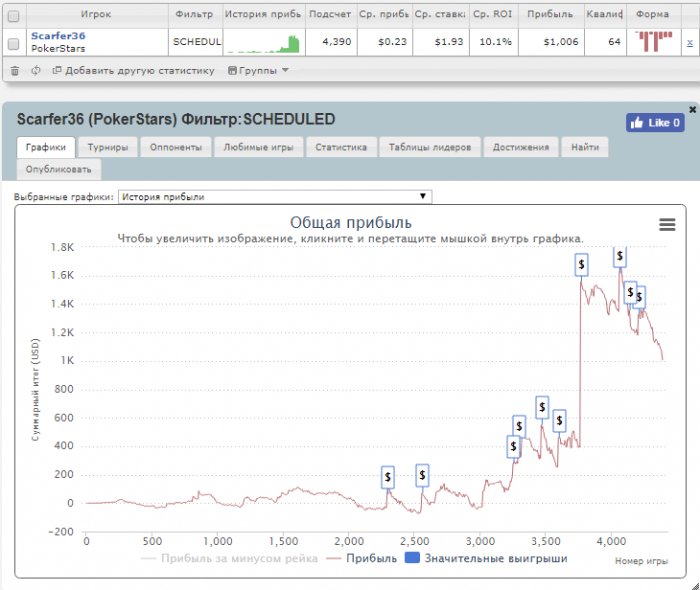Sort by the 'Игрок' column header

point(96,14)
